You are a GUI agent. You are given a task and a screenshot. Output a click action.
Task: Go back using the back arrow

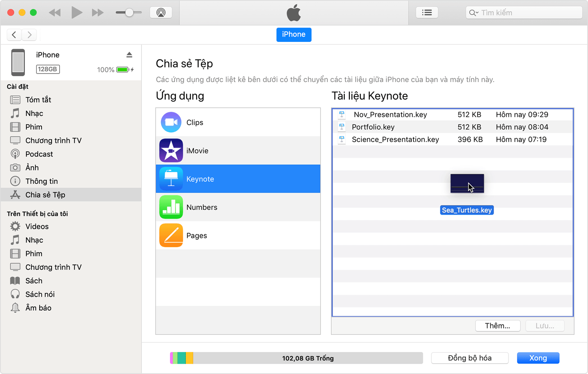click(x=14, y=34)
